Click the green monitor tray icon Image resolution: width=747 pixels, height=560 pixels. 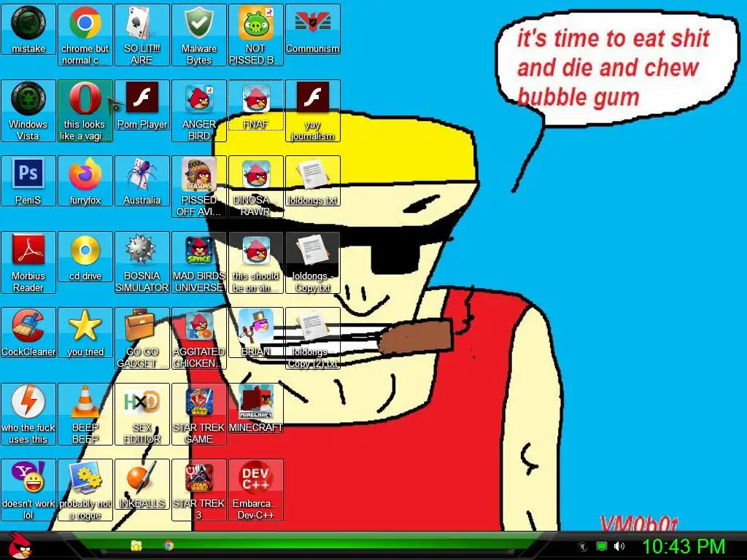(x=602, y=546)
